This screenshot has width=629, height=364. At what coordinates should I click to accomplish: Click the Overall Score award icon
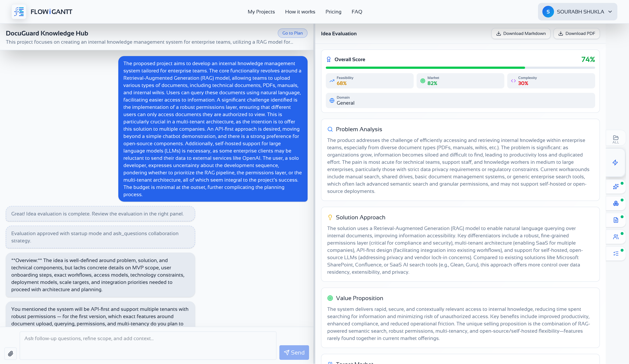click(x=329, y=59)
